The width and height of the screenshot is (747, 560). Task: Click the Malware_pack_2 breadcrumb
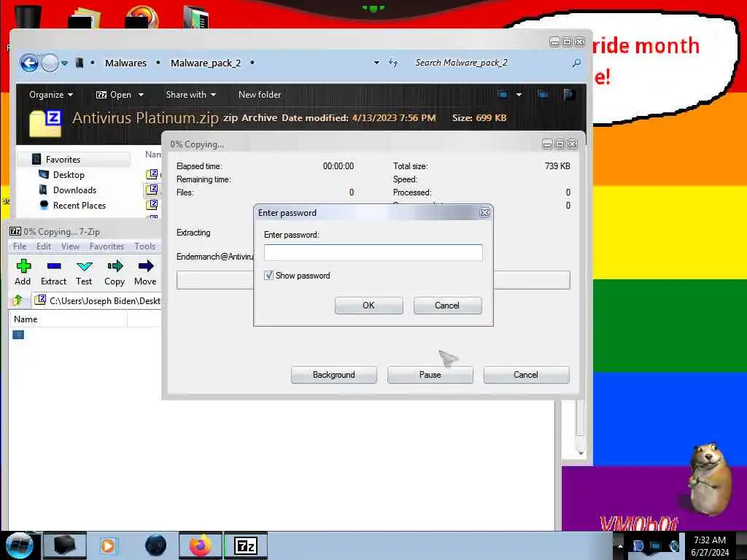pos(206,63)
